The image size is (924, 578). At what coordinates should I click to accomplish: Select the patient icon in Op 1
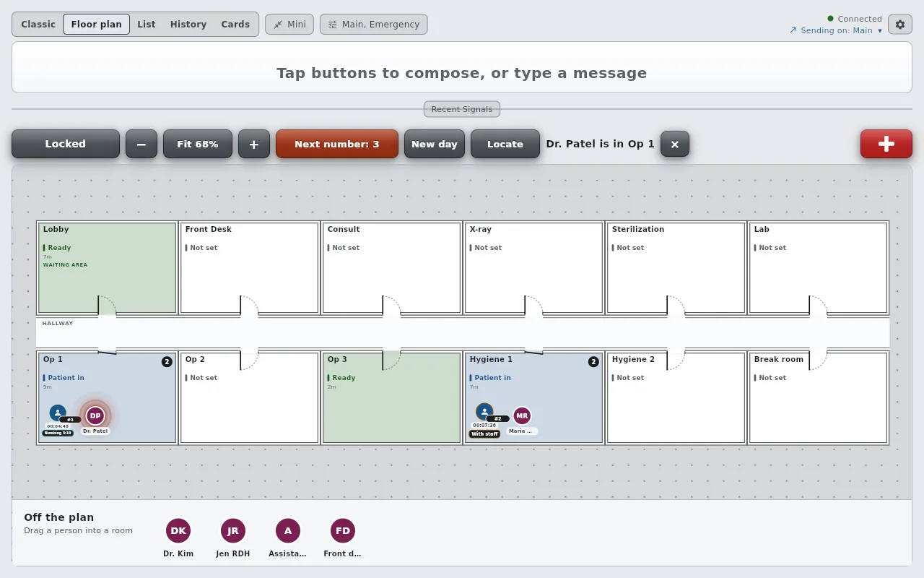coord(58,413)
